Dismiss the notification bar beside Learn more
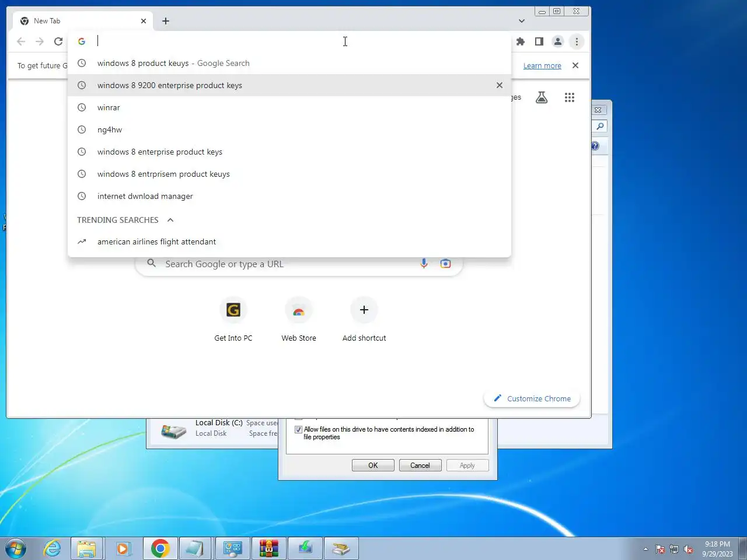 tap(575, 65)
